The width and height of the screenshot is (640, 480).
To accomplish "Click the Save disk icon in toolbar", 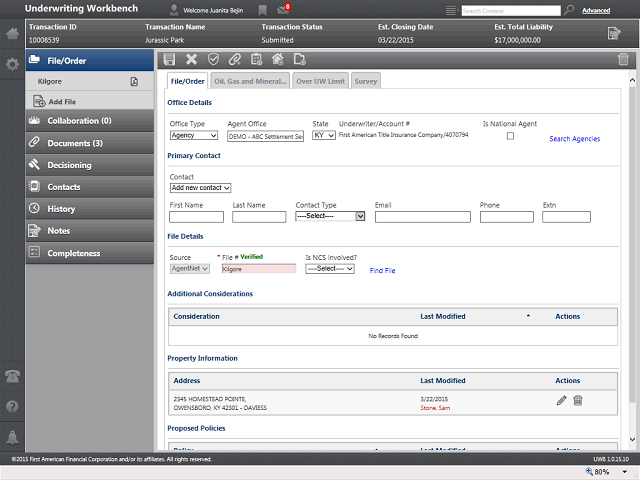I will point(169,60).
